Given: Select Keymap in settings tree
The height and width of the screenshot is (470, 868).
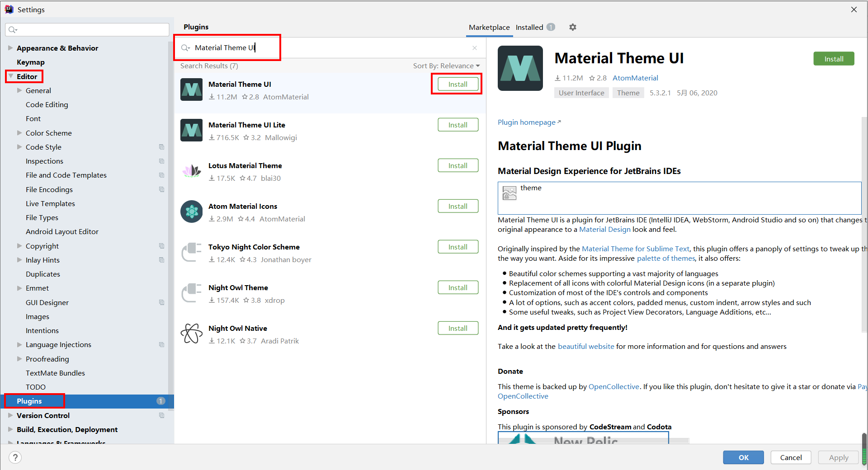Looking at the screenshot, I should 31,62.
